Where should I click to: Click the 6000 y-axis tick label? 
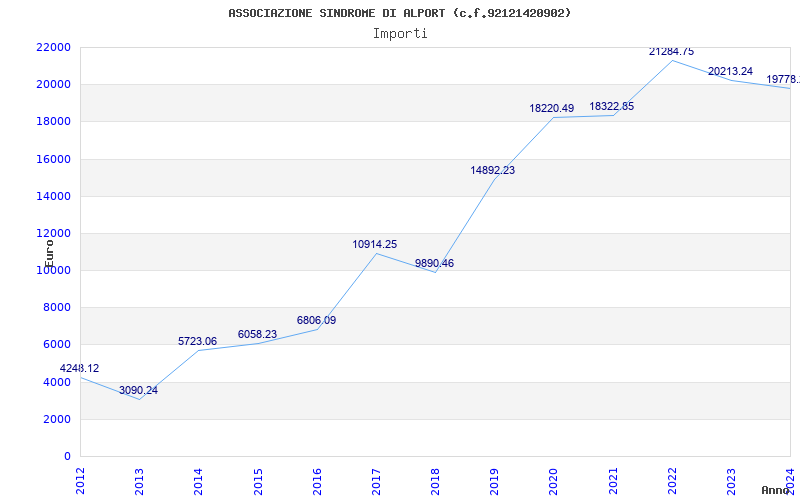57,345
